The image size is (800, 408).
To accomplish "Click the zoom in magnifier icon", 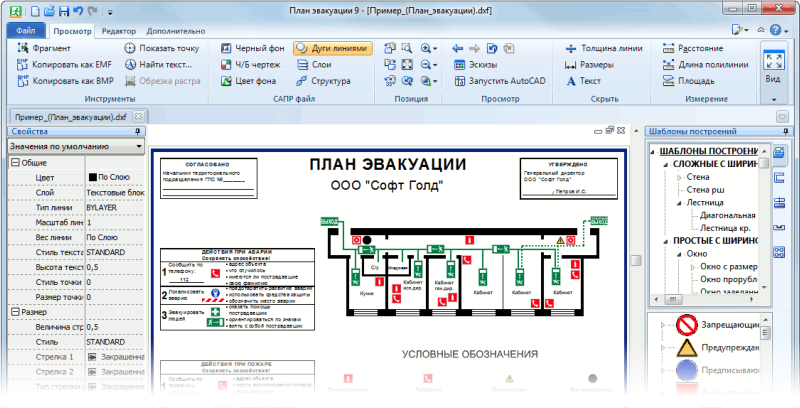I will [426, 48].
